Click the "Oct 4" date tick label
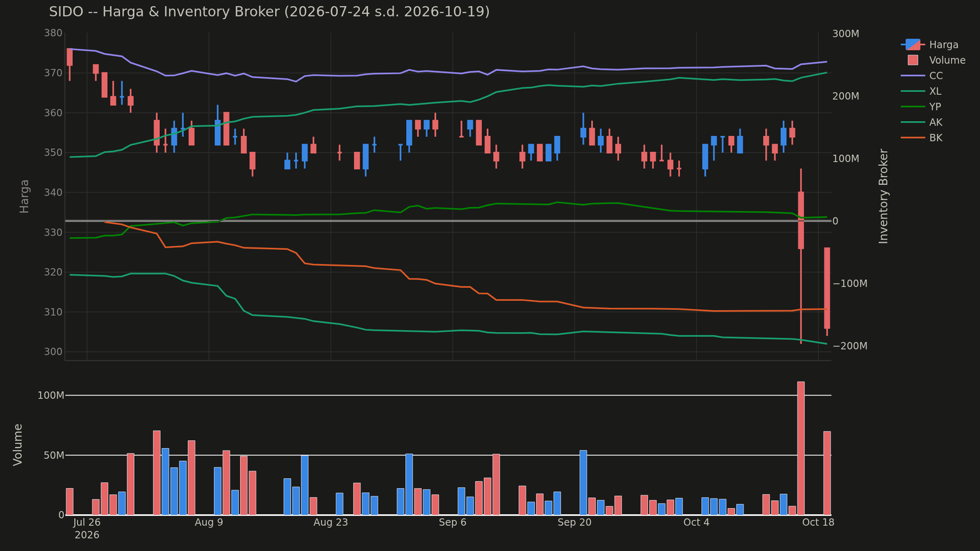980x551 pixels. click(696, 522)
